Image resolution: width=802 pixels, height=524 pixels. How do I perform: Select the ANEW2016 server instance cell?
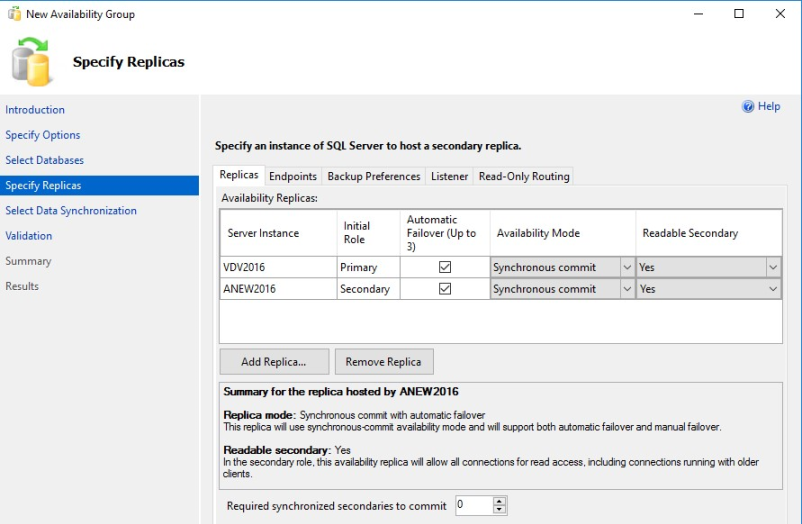[278, 289]
